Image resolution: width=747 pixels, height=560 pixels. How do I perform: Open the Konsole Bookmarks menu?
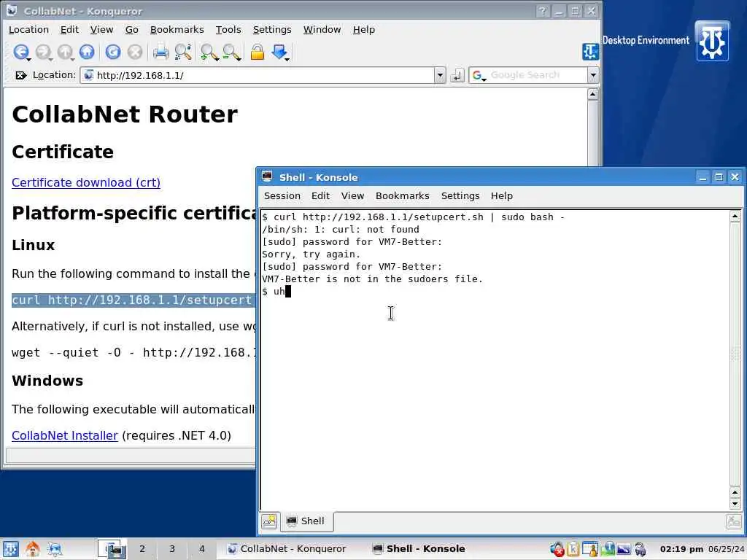tap(402, 195)
